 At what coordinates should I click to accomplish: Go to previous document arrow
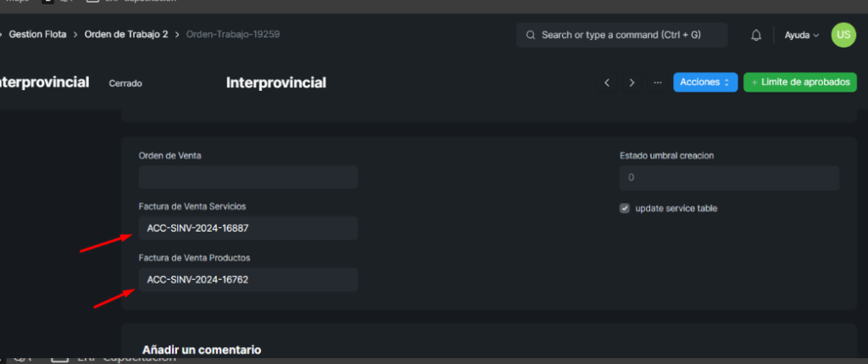click(607, 82)
